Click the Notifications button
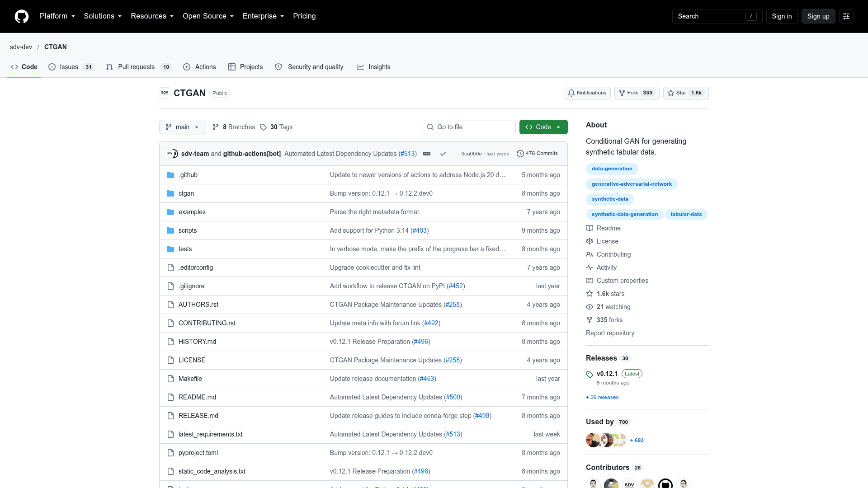 point(587,93)
